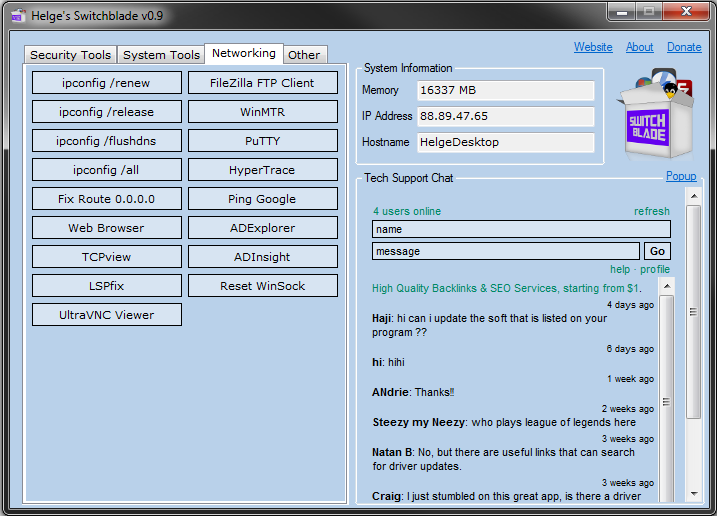Send the chat message with Go

tap(657, 251)
